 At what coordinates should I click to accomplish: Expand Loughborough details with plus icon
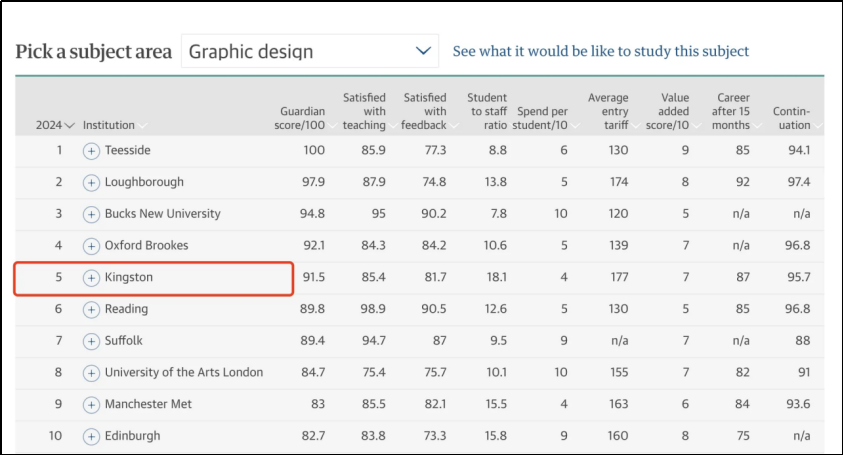click(91, 182)
